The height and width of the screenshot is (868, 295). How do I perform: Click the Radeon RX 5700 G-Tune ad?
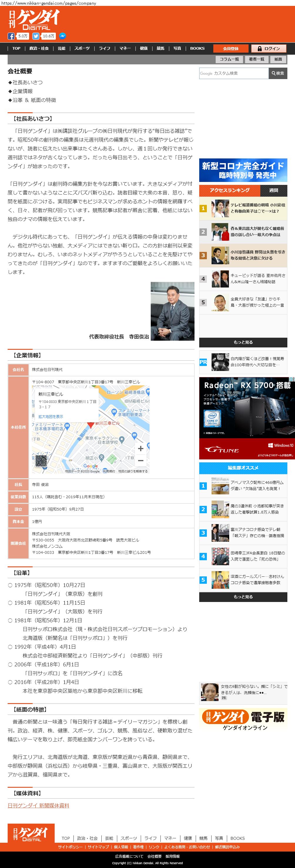tap(247, 418)
